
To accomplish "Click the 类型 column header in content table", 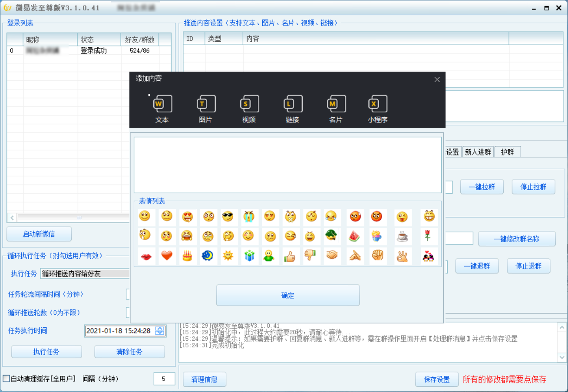I will click(224, 39).
